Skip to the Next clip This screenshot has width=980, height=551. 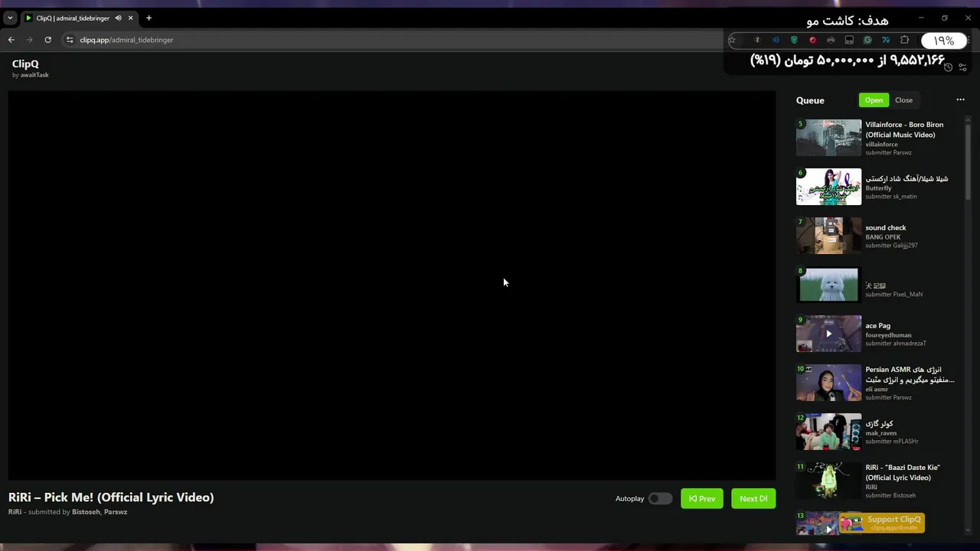[x=753, y=498]
